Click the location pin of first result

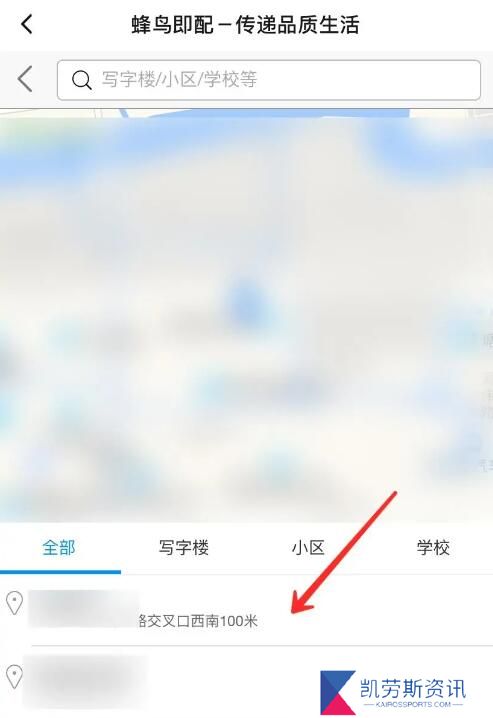click(15, 603)
